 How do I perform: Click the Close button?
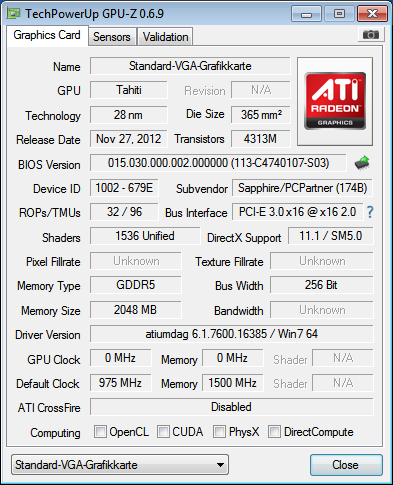tap(346, 465)
